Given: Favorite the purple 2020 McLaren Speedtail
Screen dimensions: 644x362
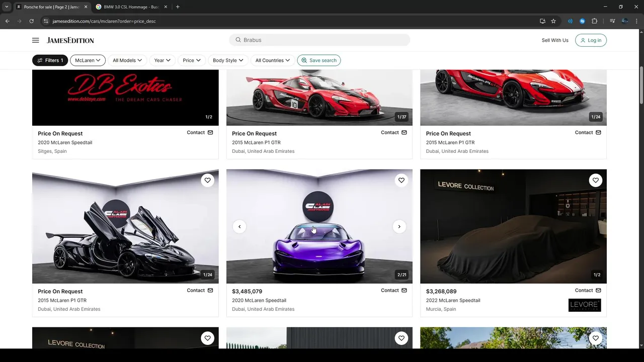Looking at the screenshot, I should pos(401,180).
